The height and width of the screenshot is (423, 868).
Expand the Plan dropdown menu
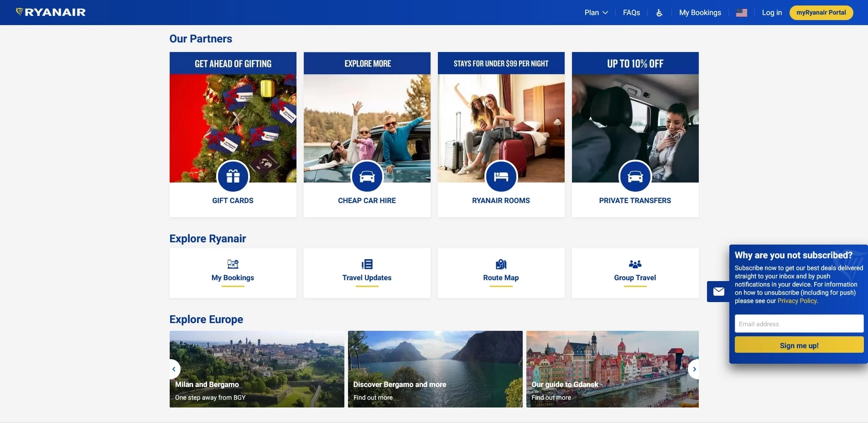(x=596, y=13)
